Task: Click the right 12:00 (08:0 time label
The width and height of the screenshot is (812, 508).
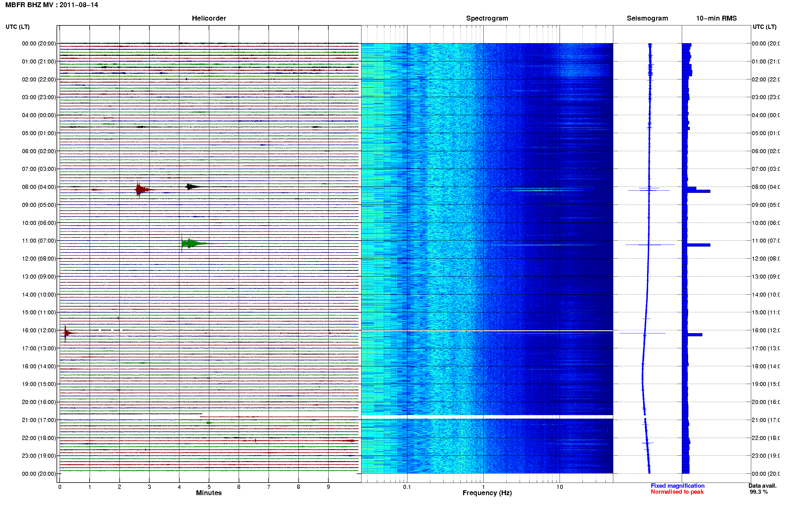Action: coord(766,259)
